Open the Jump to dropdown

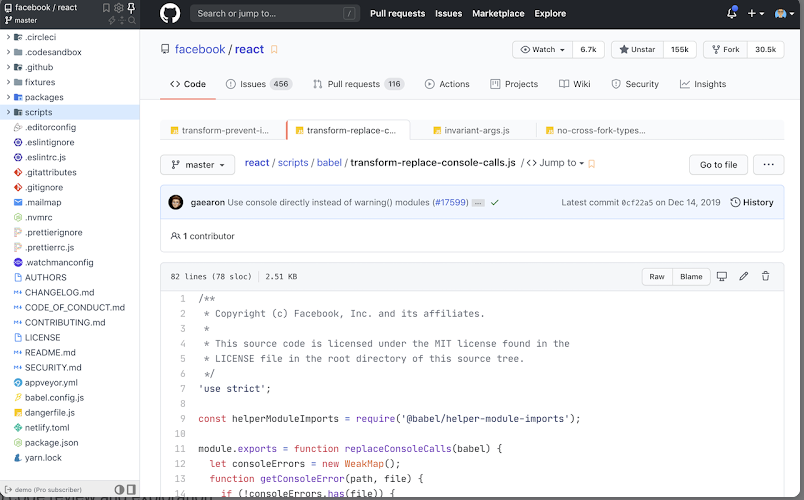[x=555, y=163]
